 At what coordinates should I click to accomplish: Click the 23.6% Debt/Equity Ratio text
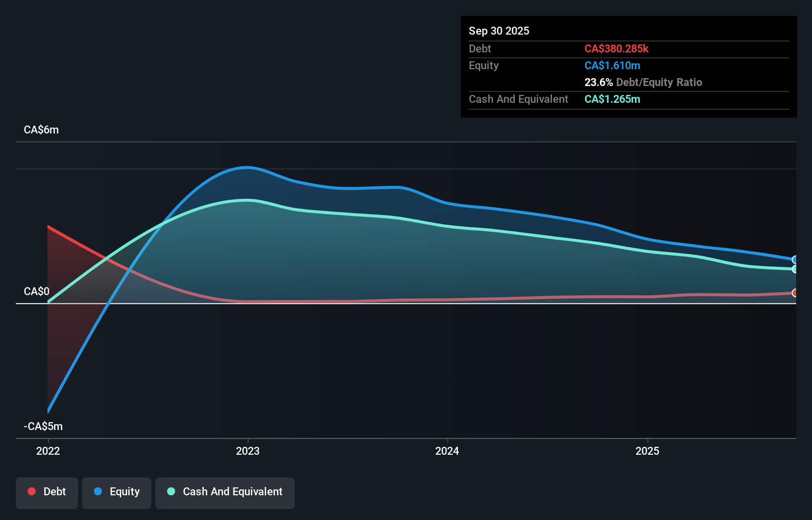643,82
